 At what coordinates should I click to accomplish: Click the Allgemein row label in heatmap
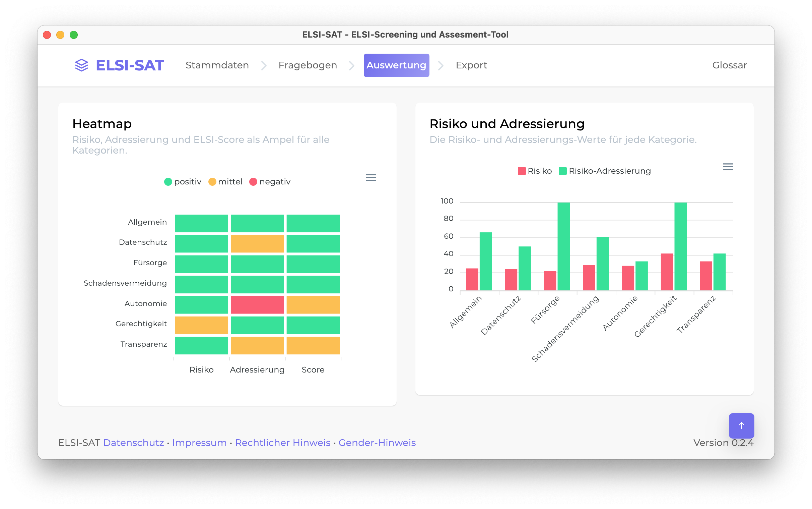tap(147, 222)
